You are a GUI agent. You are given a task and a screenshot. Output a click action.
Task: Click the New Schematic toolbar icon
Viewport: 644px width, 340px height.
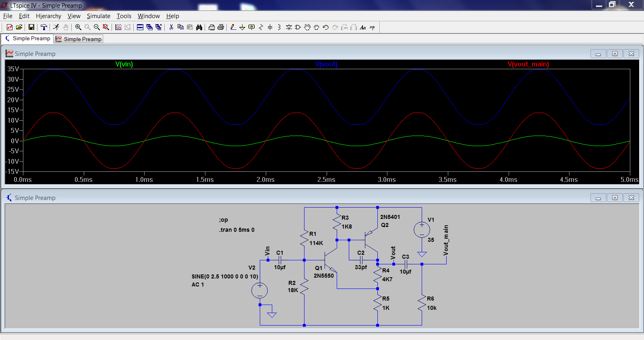click(x=10, y=27)
